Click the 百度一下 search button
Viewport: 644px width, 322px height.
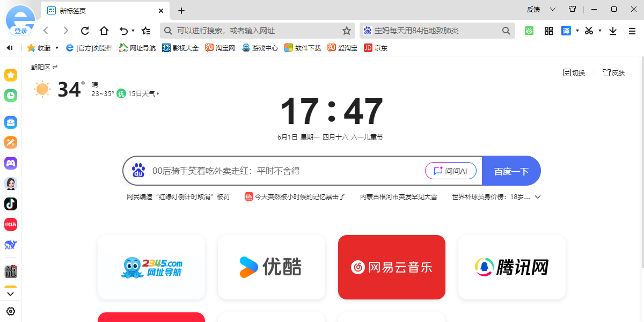(511, 171)
